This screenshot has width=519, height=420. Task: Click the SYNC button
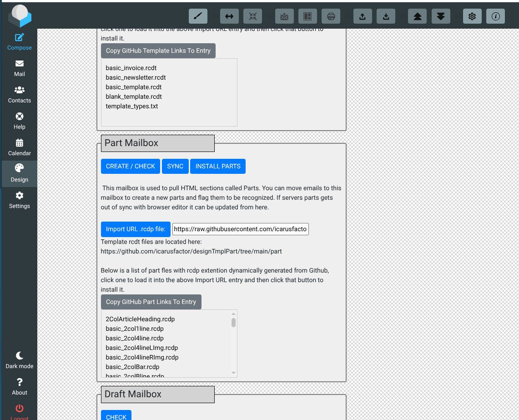pyautogui.click(x=175, y=166)
